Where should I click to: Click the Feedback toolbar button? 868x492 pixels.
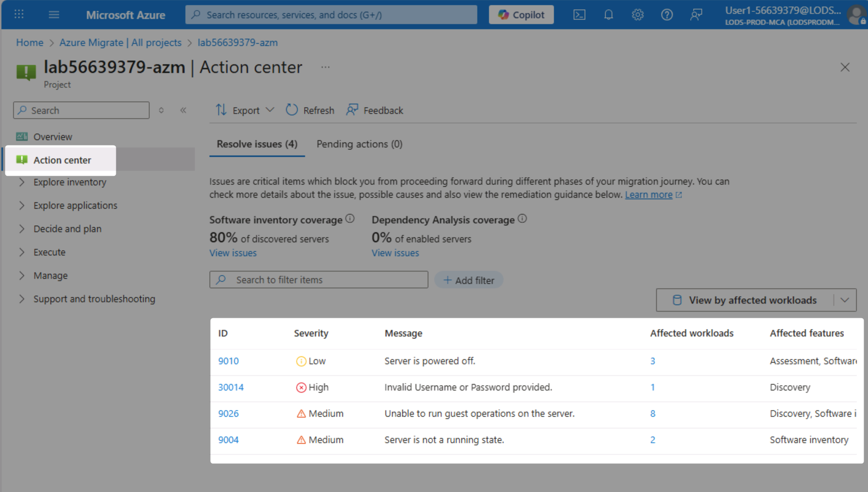pos(375,110)
